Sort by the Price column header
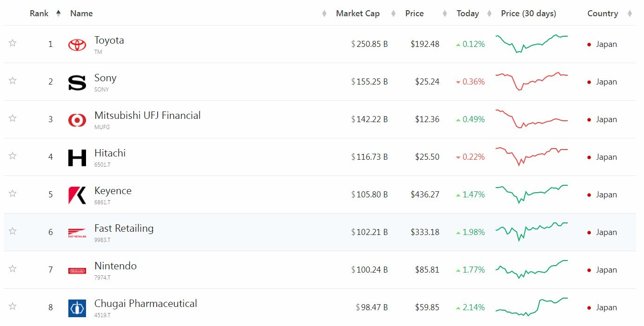 pyautogui.click(x=414, y=13)
